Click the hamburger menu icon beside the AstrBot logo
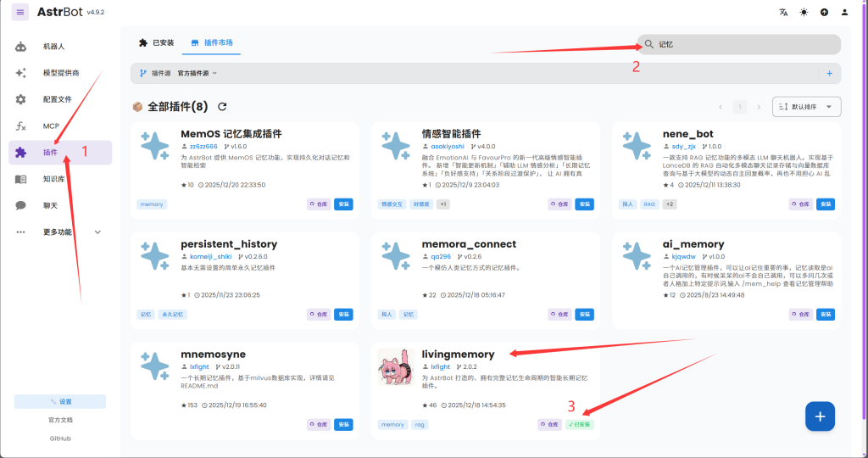This screenshot has width=868, height=458. coord(20,13)
